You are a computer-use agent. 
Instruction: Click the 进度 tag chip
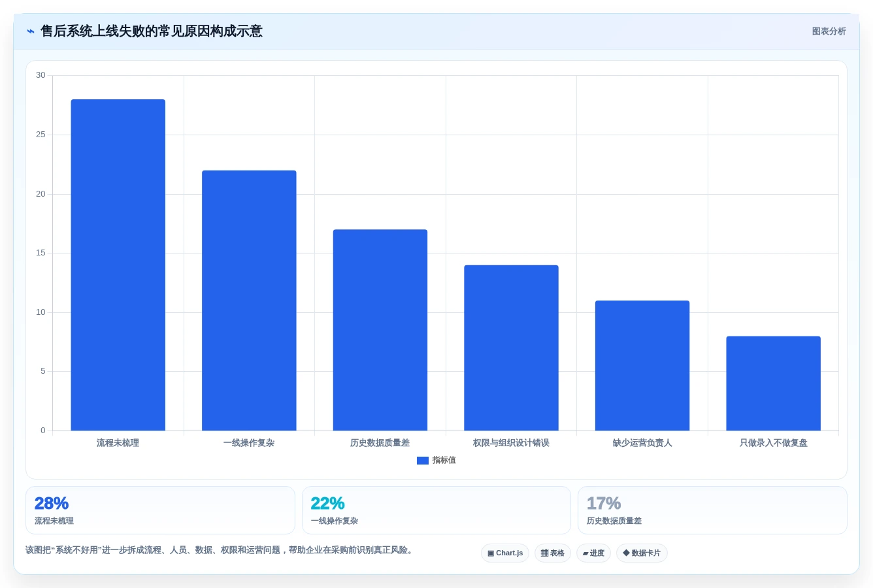tap(593, 553)
